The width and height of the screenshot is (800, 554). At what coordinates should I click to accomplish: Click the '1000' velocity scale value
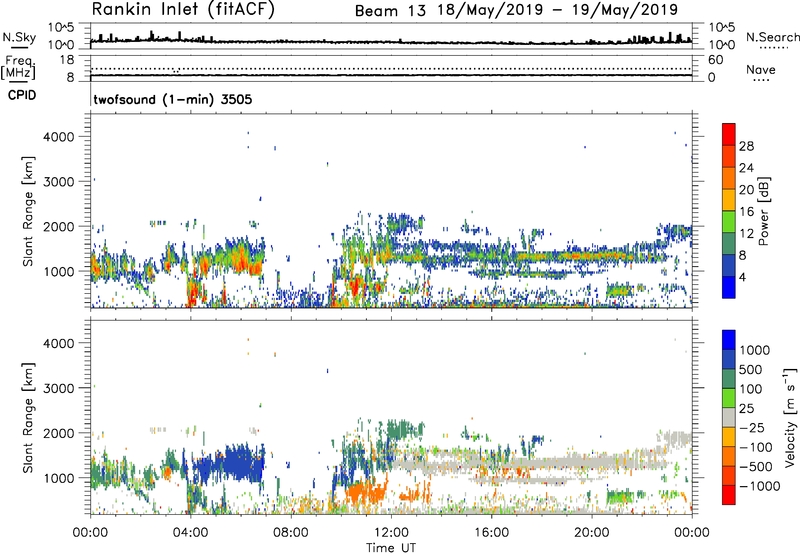pos(755,350)
